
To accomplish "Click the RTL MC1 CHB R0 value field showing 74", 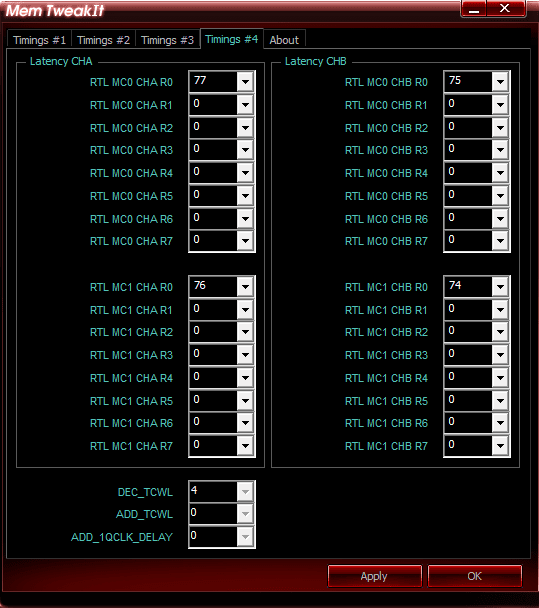I will 468,287.
